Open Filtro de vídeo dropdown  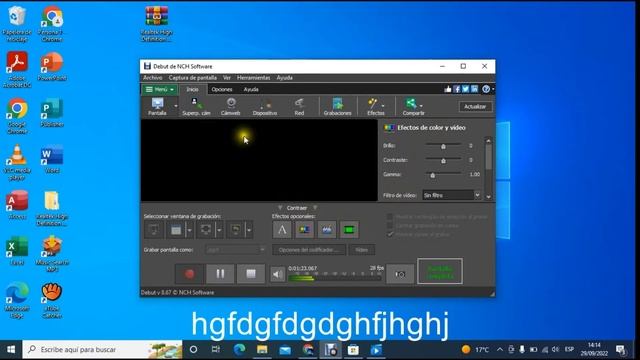pos(451,195)
